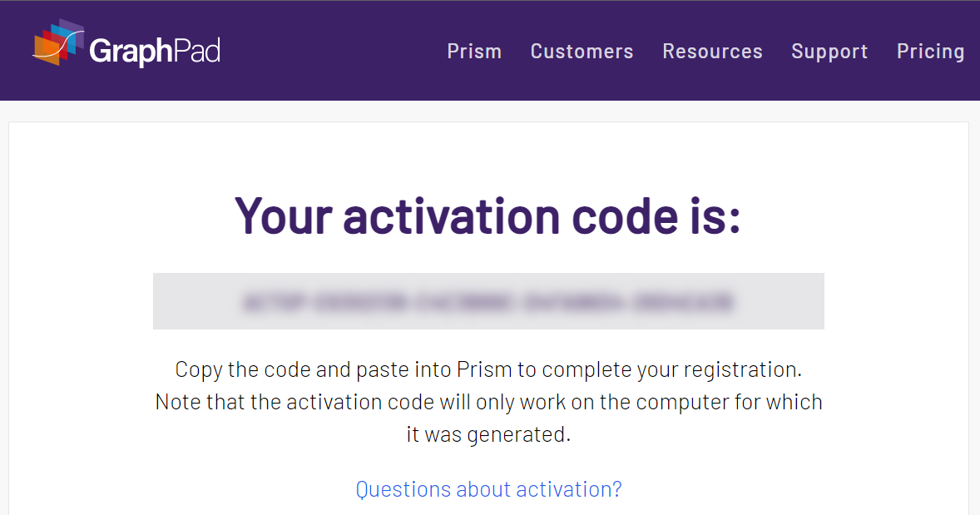This screenshot has height=515, width=980.
Task: Click the 'Copy the code and paste' sentence
Action: [x=488, y=369]
